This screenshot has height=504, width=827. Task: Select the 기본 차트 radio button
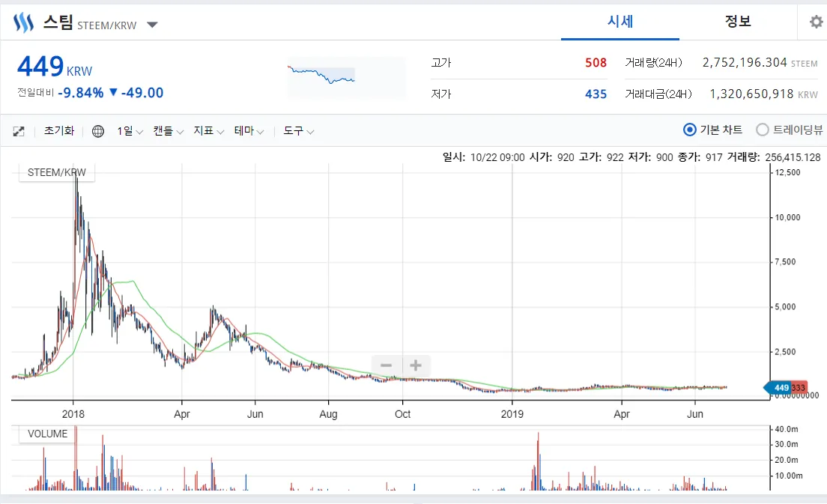(x=689, y=130)
